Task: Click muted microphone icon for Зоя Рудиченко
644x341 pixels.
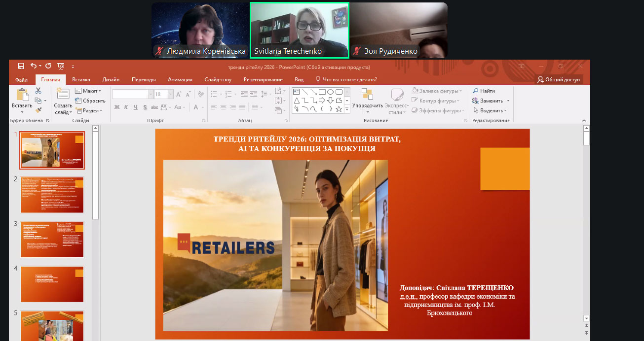Action: pyautogui.click(x=357, y=51)
